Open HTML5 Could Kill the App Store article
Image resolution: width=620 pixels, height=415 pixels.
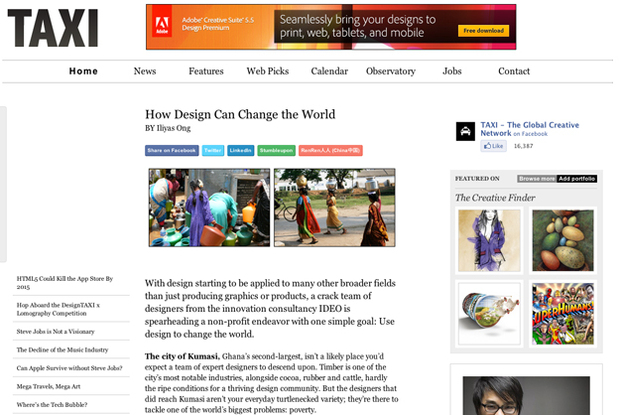click(x=65, y=283)
